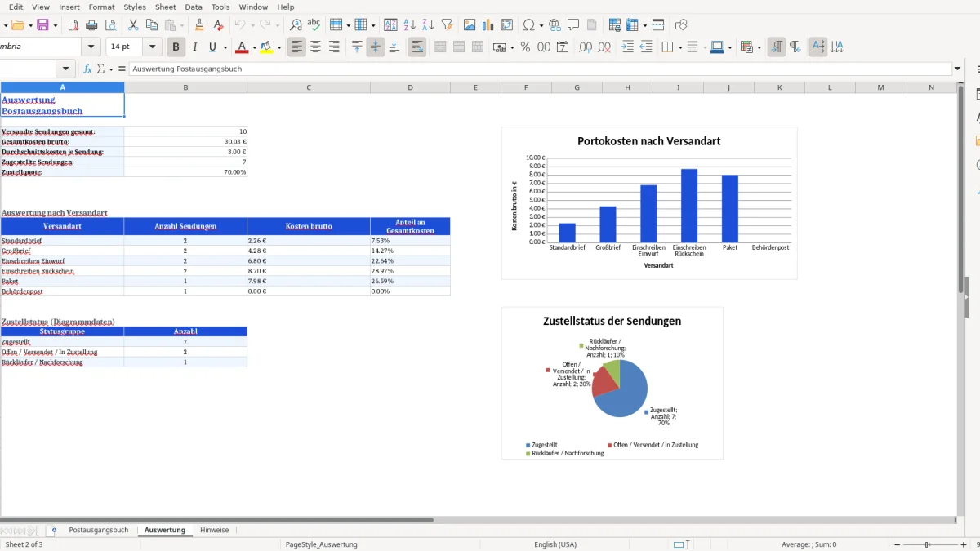Toggle Center Horizontally alignment

(x=315, y=47)
